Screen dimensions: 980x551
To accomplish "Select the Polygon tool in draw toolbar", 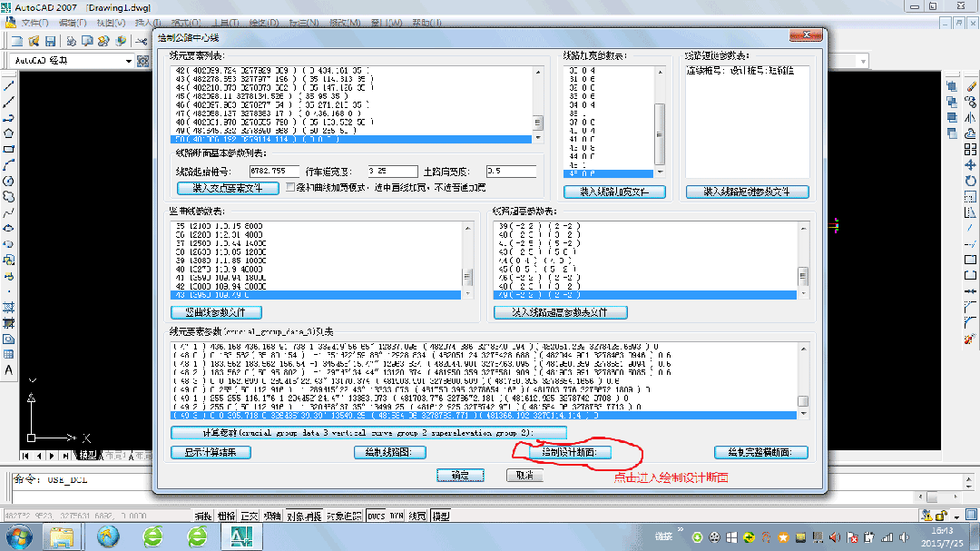I will point(9,133).
